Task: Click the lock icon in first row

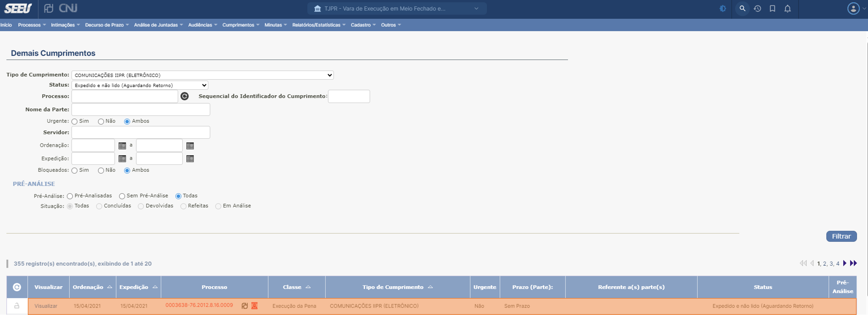Action: 17,306
